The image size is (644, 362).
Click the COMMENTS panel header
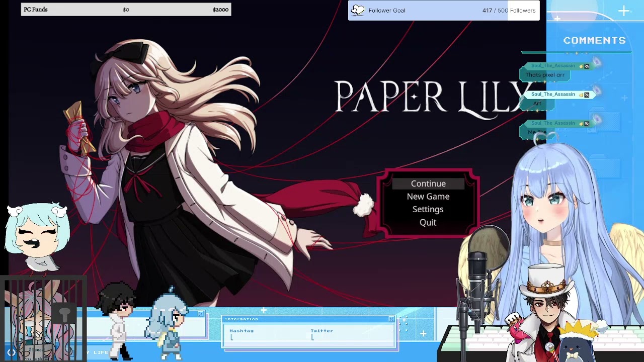tap(595, 40)
